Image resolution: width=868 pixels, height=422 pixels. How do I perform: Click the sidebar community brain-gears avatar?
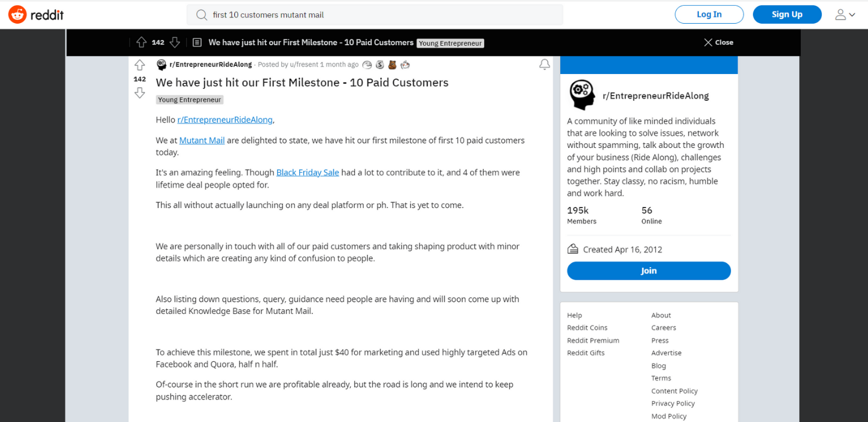point(582,95)
